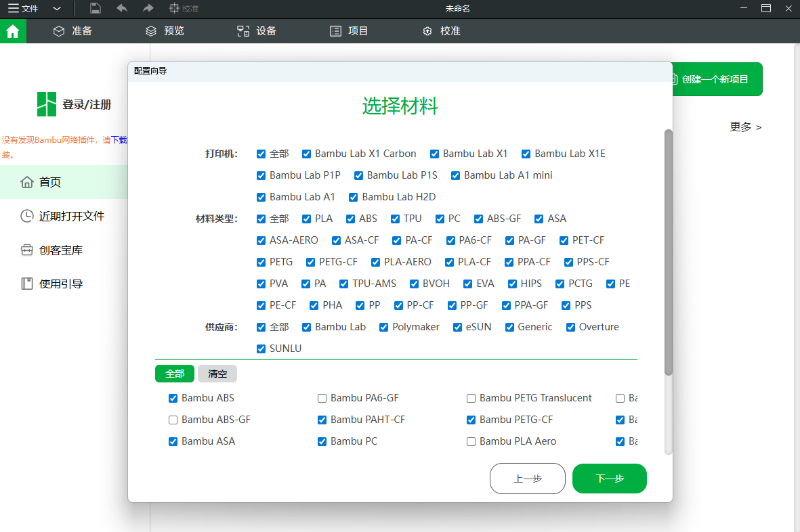Uncheck the HIPS material type
Screen dimensions: 800x532
512,284
